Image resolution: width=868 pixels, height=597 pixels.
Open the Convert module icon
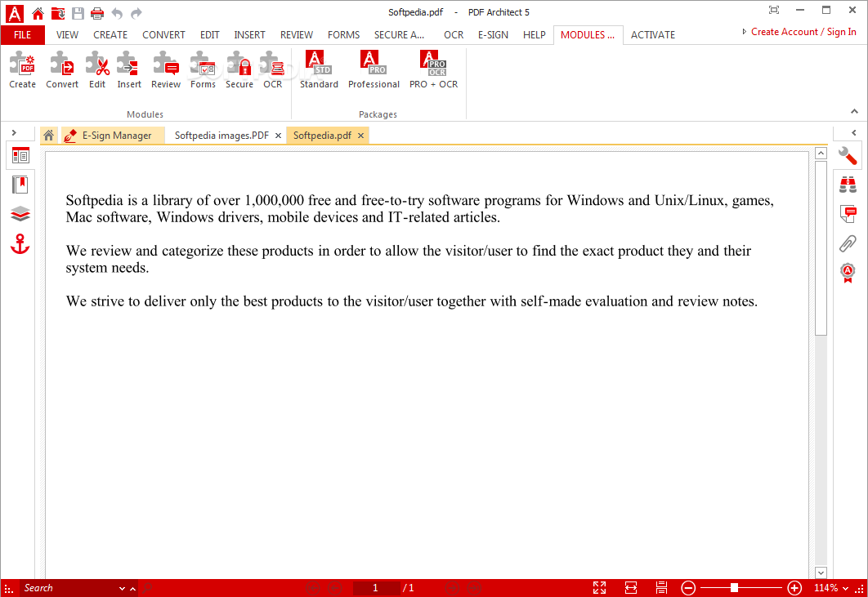61,69
